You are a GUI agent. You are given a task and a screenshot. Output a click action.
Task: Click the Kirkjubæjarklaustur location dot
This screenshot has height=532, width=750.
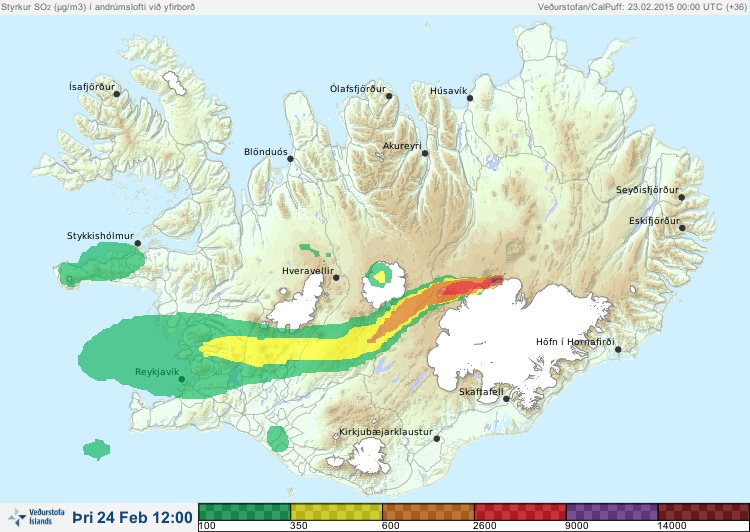coord(437,439)
